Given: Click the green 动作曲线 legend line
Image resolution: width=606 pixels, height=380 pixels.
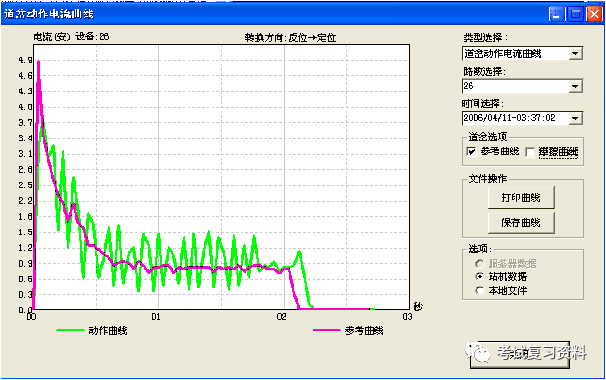Looking at the screenshot, I should (x=70, y=330).
